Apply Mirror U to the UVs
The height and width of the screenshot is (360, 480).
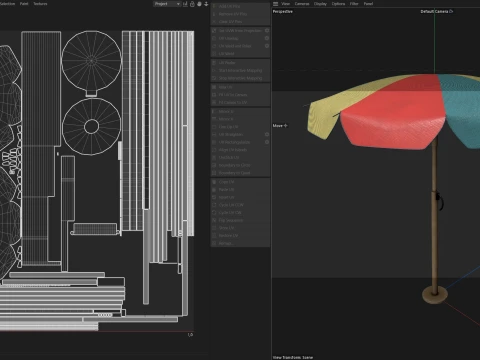pos(240,111)
